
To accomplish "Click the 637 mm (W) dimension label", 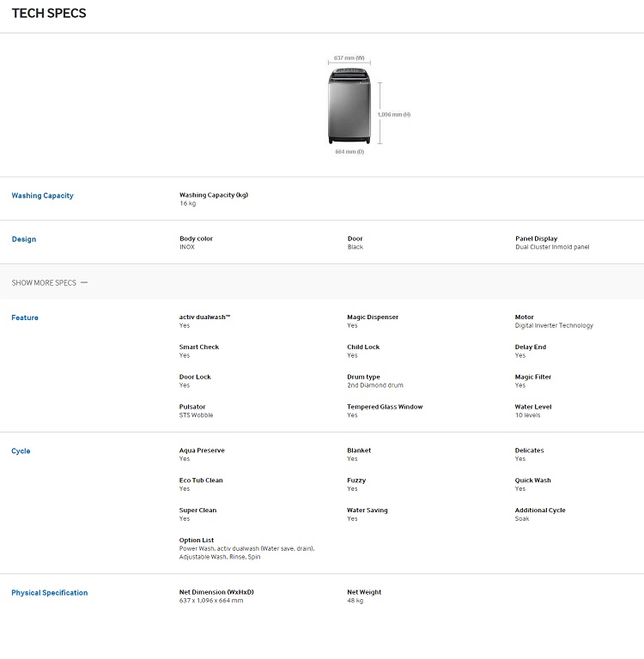I will tap(349, 58).
